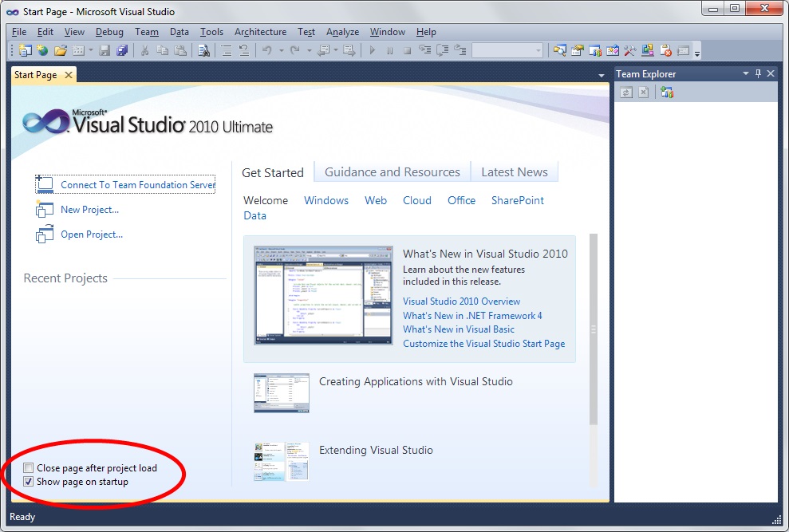Click Refresh icon in Team Explorer
789x532 pixels.
(626, 93)
